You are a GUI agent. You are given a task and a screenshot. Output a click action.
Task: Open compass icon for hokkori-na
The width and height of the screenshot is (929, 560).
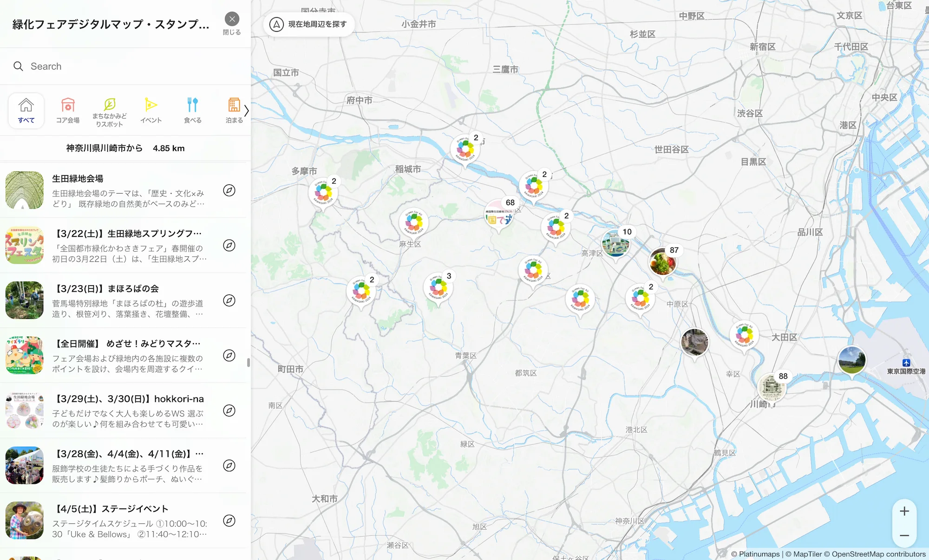tap(229, 410)
